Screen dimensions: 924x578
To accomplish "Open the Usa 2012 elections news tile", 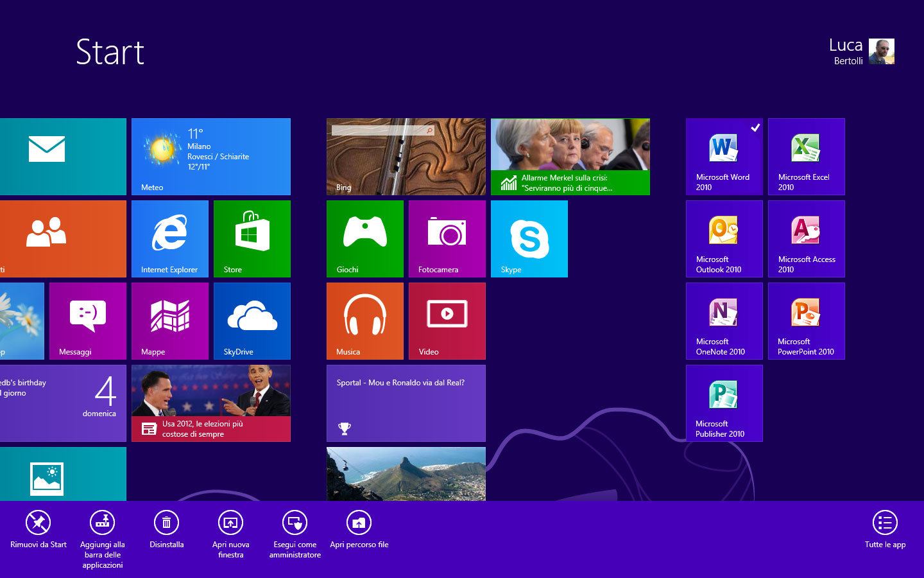I will click(x=211, y=403).
